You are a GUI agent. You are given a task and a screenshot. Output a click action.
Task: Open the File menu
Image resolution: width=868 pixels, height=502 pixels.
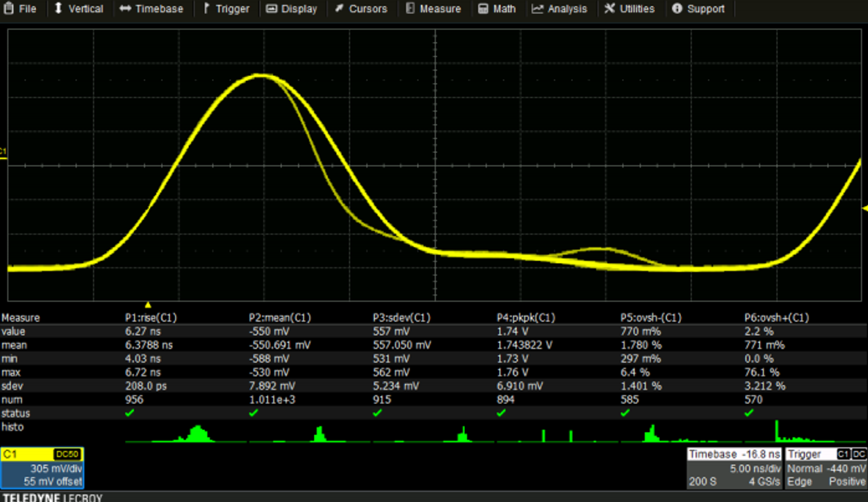pyautogui.click(x=20, y=9)
